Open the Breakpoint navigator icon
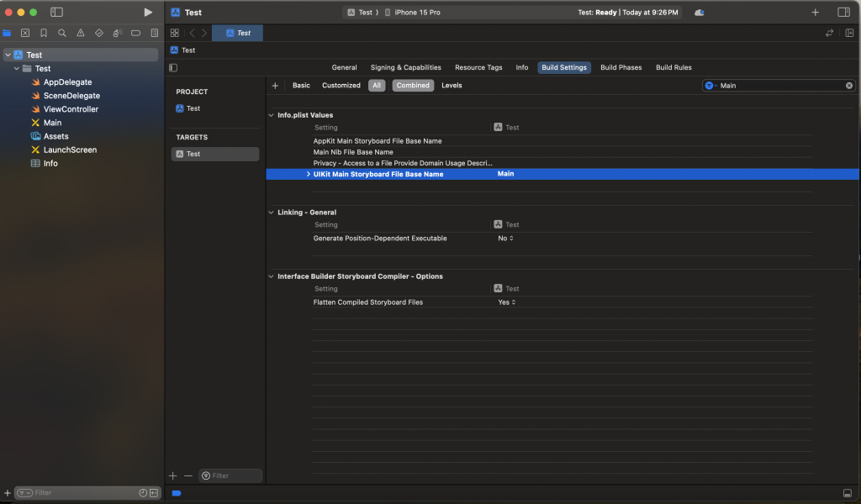Screen dimensions: 861x504 point(135,33)
